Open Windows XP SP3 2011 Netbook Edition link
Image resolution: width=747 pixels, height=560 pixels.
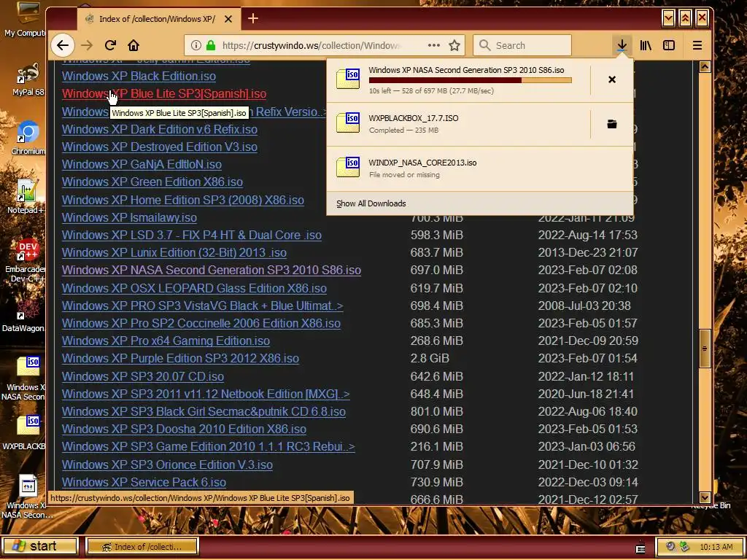coord(206,394)
